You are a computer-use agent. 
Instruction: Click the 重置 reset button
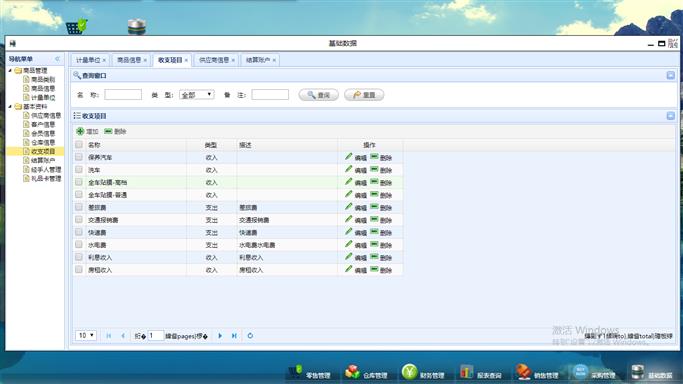[364, 94]
